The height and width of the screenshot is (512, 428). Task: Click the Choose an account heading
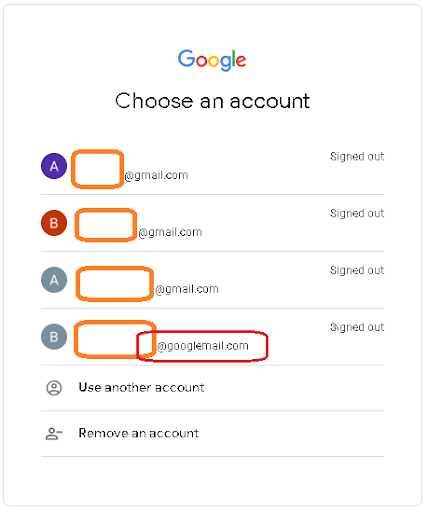(212, 101)
